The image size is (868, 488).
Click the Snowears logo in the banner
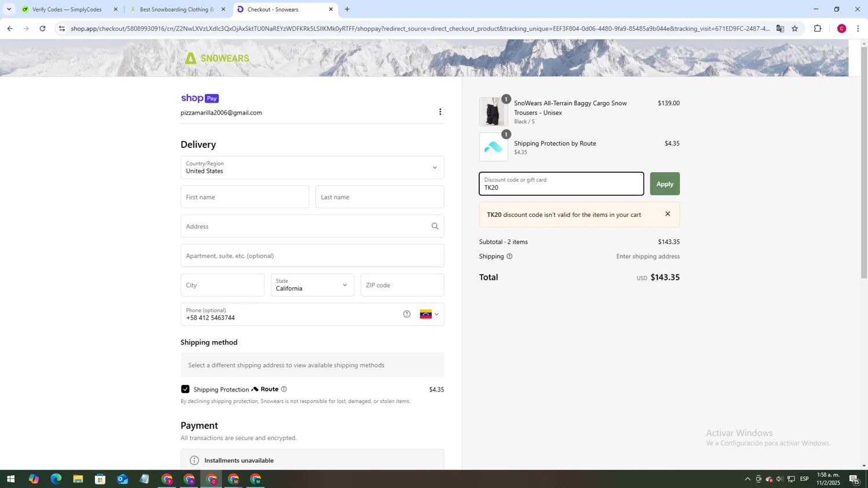coord(217,58)
